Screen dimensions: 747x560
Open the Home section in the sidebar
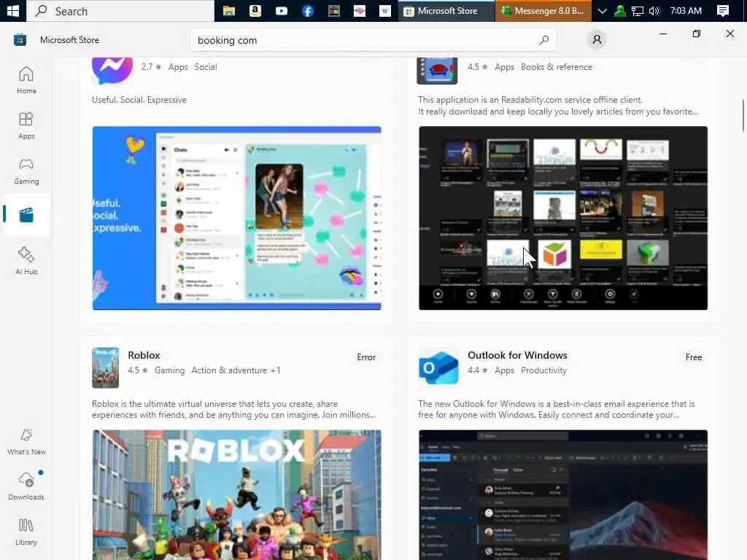[x=26, y=80]
